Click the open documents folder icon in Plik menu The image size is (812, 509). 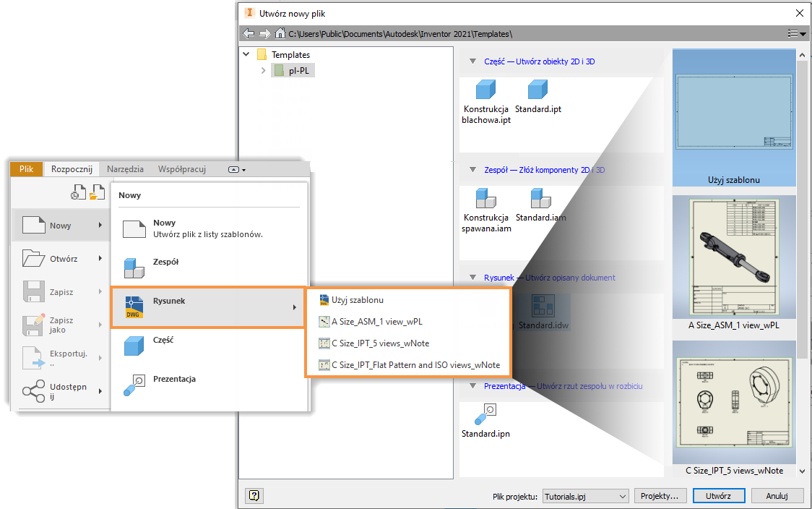pos(97,192)
